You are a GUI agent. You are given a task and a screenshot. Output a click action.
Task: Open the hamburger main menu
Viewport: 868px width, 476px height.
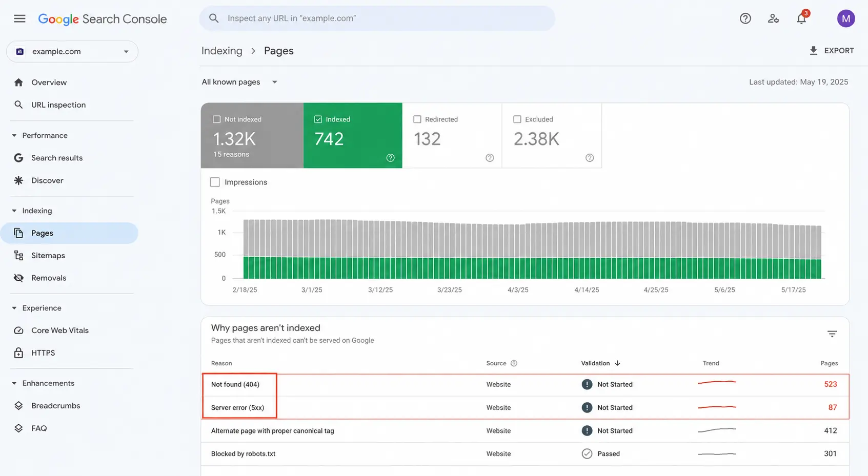19,19
